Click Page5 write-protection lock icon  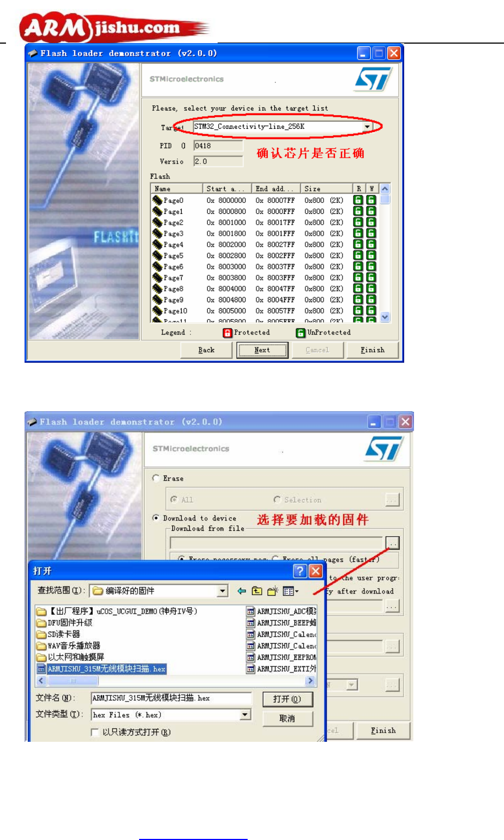point(371,255)
